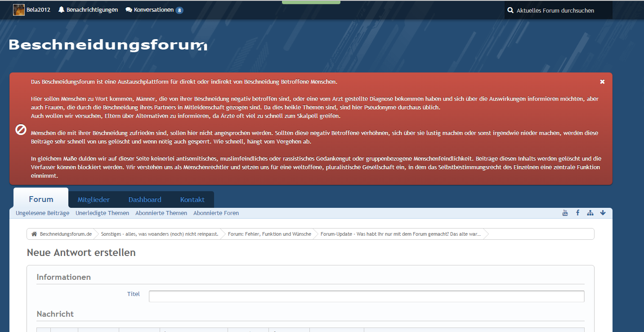Click into the Titel input field
Screen dimensions: 644x332
(x=367, y=296)
